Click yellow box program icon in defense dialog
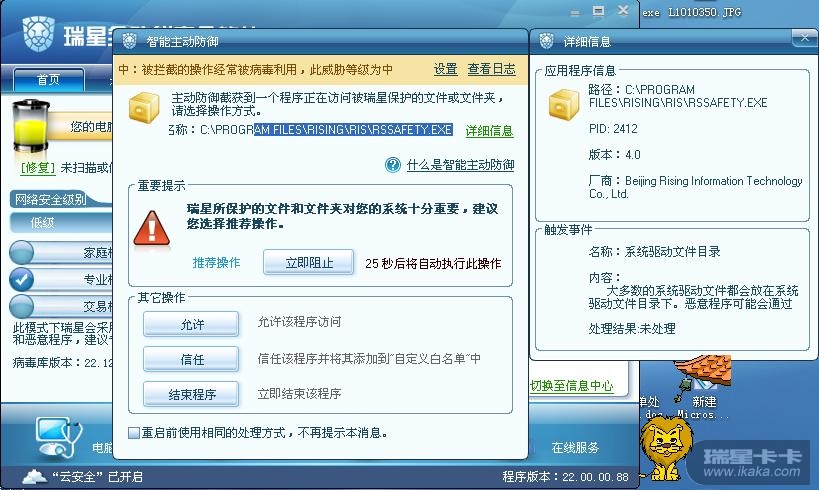Image resolution: width=819 pixels, height=490 pixels. pos(144,108)
